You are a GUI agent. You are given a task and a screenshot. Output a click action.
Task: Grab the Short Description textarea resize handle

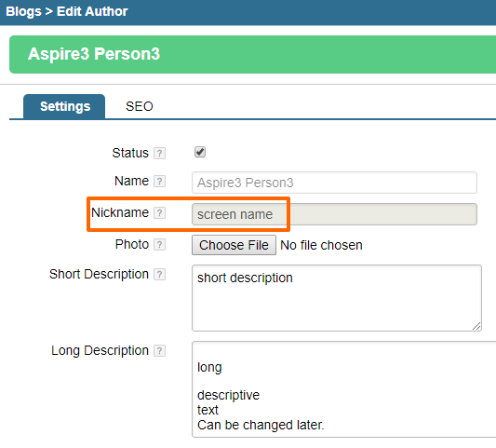(x=476, y=326)
